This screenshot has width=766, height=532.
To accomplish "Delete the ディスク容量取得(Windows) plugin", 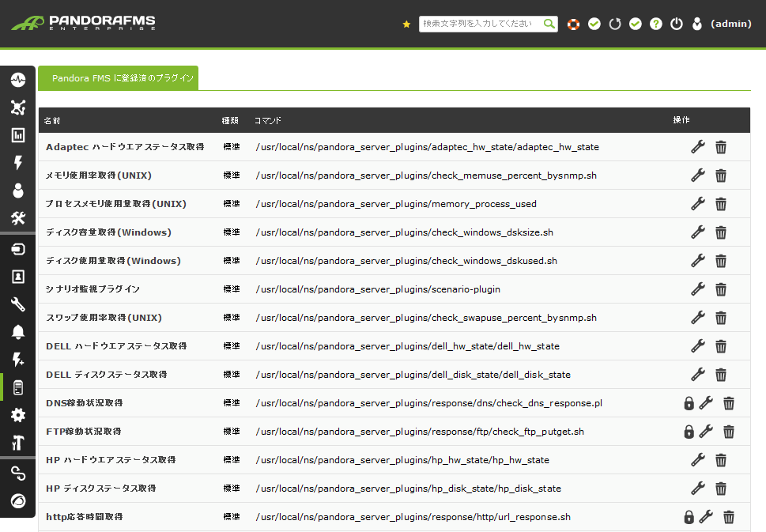I will pos(721,232).
